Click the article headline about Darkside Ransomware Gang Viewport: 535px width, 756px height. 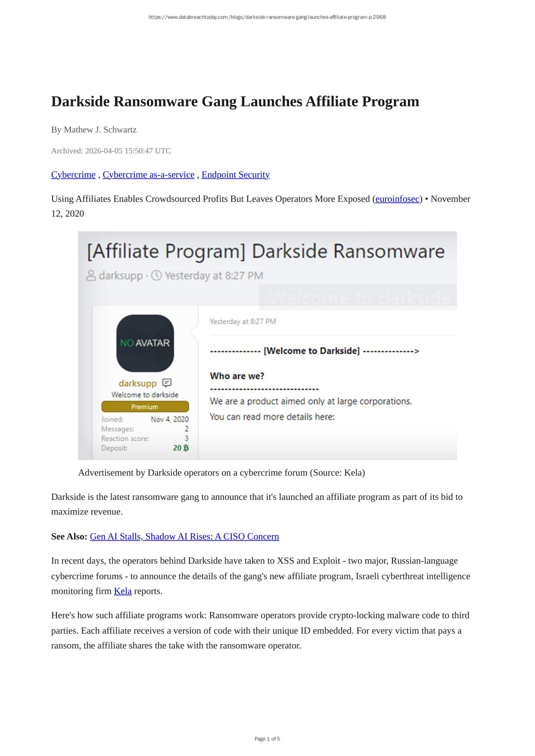tap(235, 102)
